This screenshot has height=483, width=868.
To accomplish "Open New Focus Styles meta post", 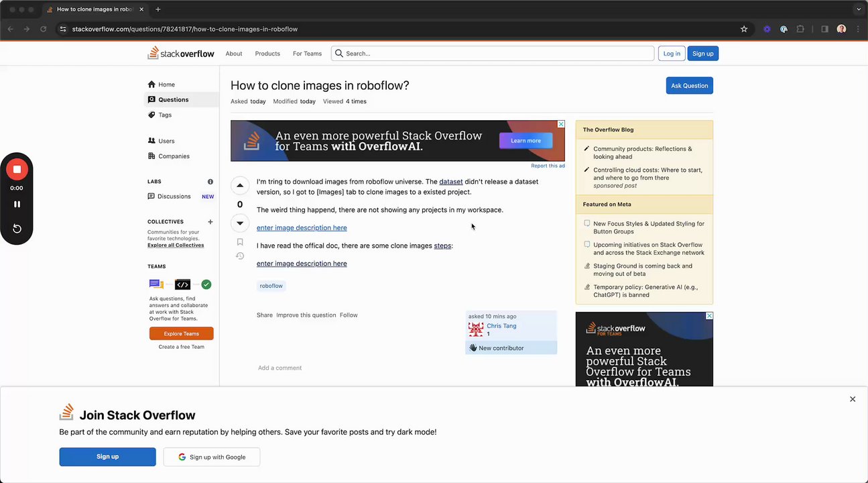I will tap(649, 227).
